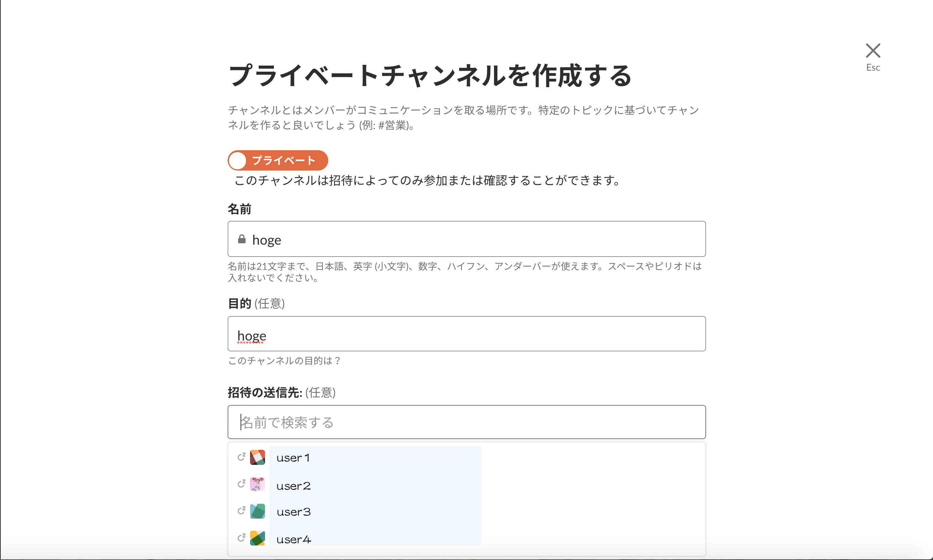Click the 名前 field containing hoge

click(x=467, y=239)
